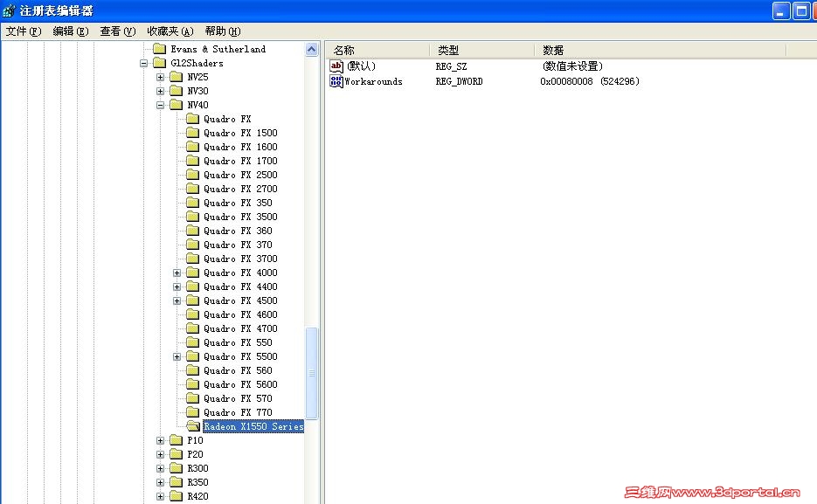Click the Quadro FX 1500 folder icon
The image size is (817, 504).
(193, 133)
